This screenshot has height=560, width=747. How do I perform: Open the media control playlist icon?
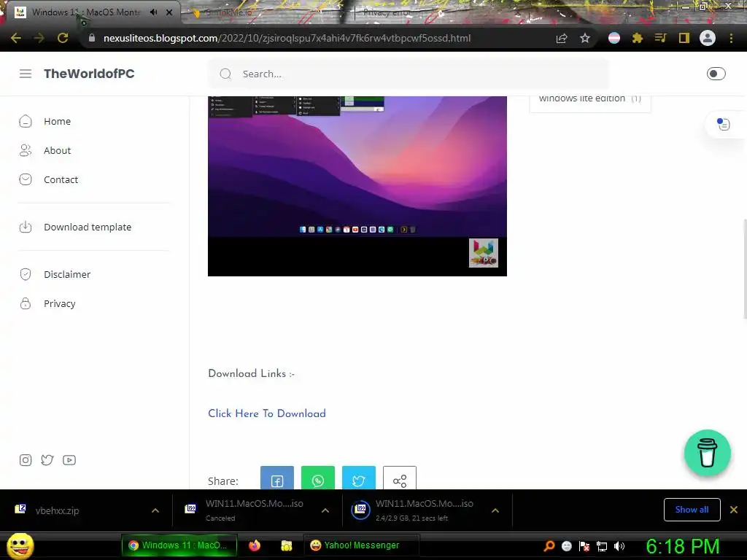pos(660,38)
